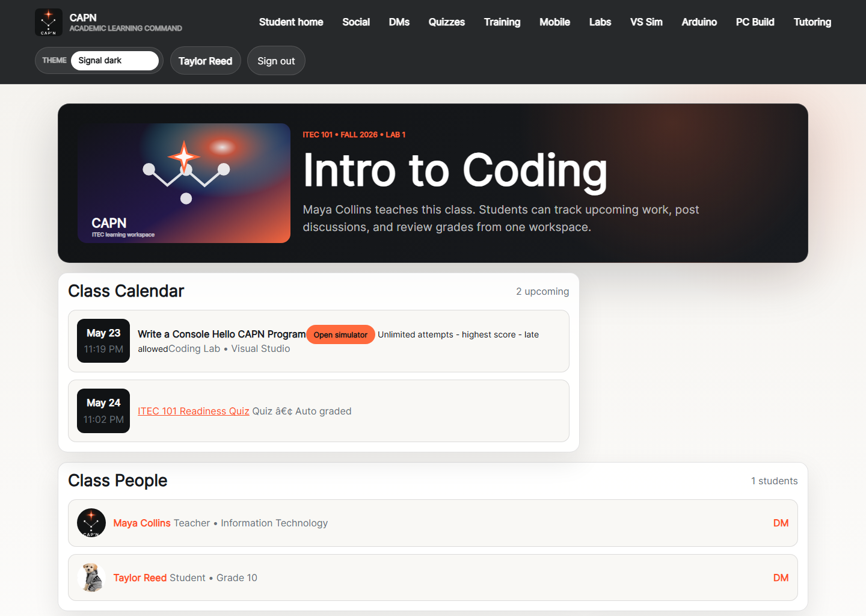The image size is (866, 616).
Task: Open Maya Collins's avatar icon
Action: pyautogui.click(x=91, y=523)
